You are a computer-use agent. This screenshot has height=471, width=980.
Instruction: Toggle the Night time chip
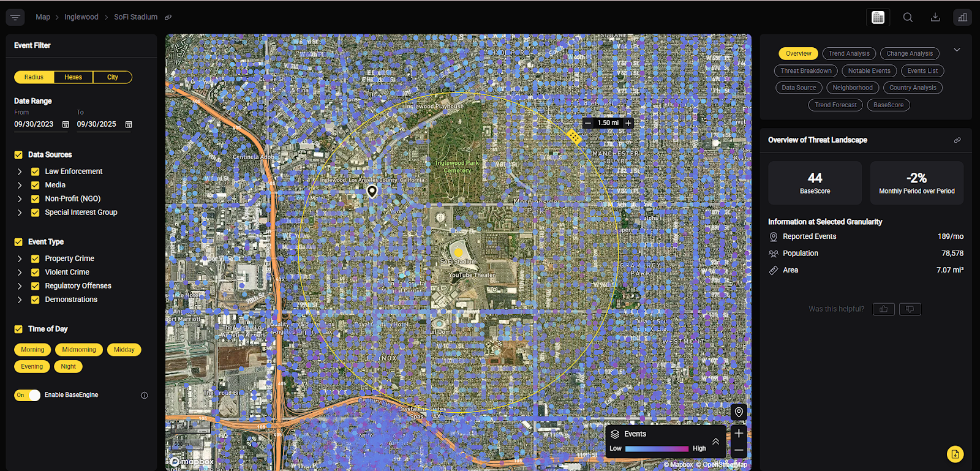pos(68,367)
